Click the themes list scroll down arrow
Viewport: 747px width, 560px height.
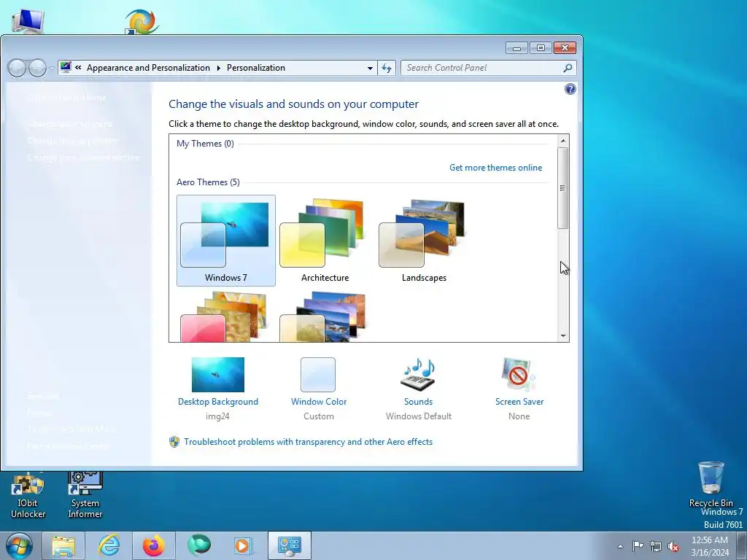[x=563, y=335]
